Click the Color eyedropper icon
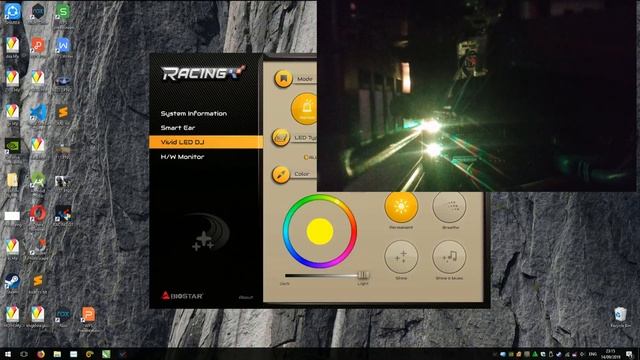The height and width of the screenshot is (360, 640). pyautogui.click(x=281, y=174)
